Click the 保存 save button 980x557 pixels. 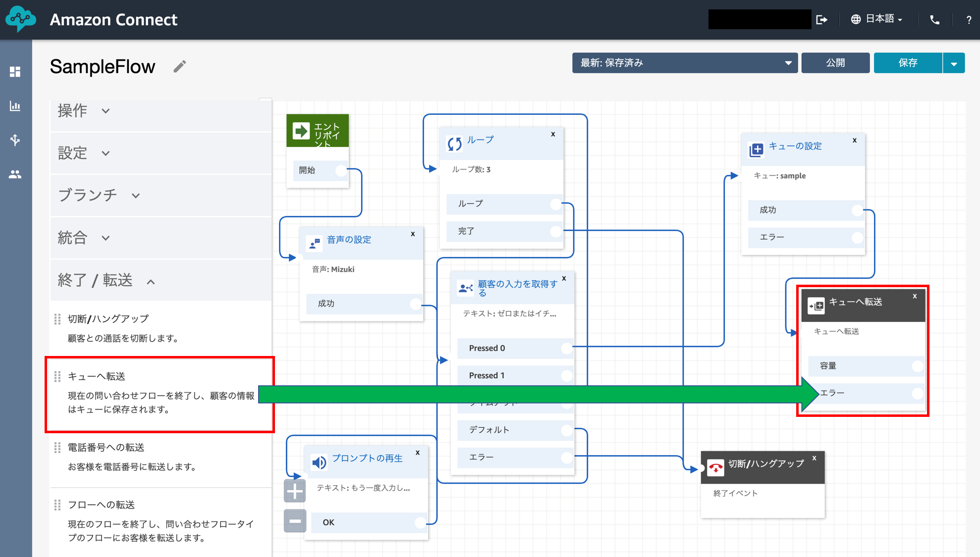point(908,63)
